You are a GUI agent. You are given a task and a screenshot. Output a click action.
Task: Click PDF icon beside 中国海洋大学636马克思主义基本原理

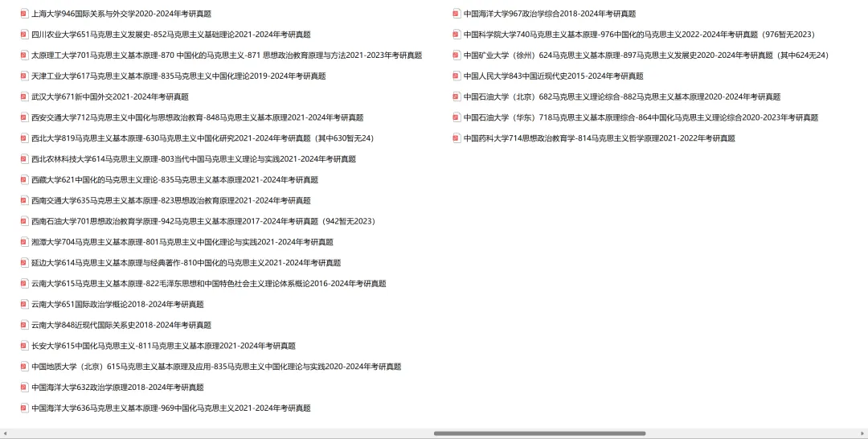pyautogui.click(x=24, y=408)
